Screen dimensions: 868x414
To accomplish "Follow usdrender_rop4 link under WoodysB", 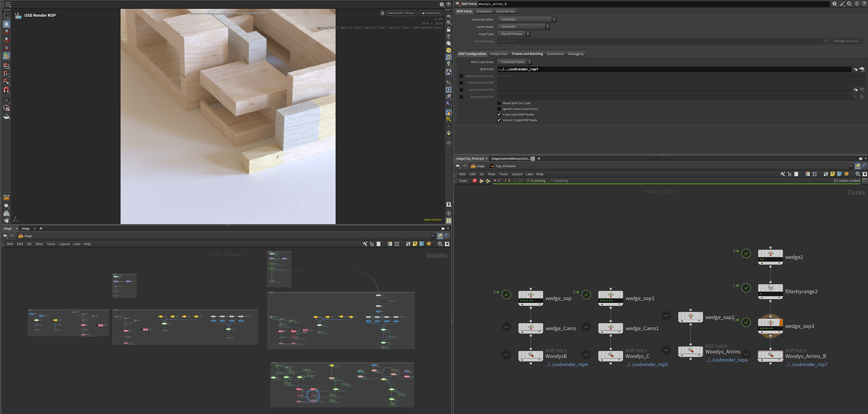I will click(566, 365).
